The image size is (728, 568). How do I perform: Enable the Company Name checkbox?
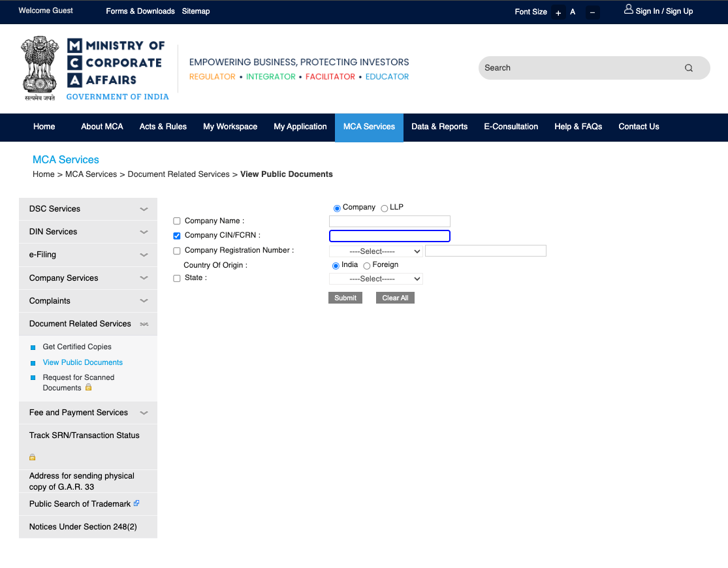(176, 221)
